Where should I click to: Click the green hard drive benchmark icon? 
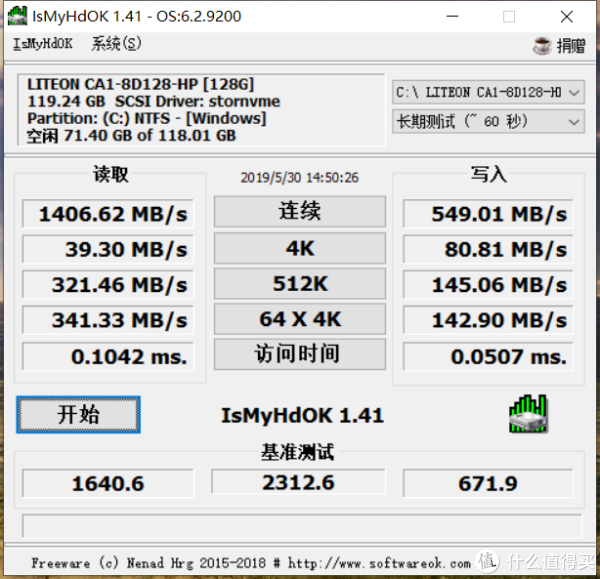pyautogui.click(x=528, y=414)
